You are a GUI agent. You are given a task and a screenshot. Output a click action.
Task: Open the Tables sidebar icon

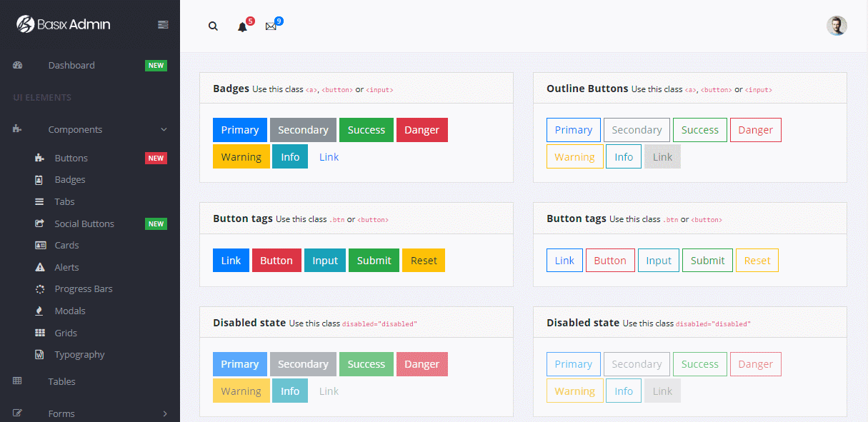point(17,381)
